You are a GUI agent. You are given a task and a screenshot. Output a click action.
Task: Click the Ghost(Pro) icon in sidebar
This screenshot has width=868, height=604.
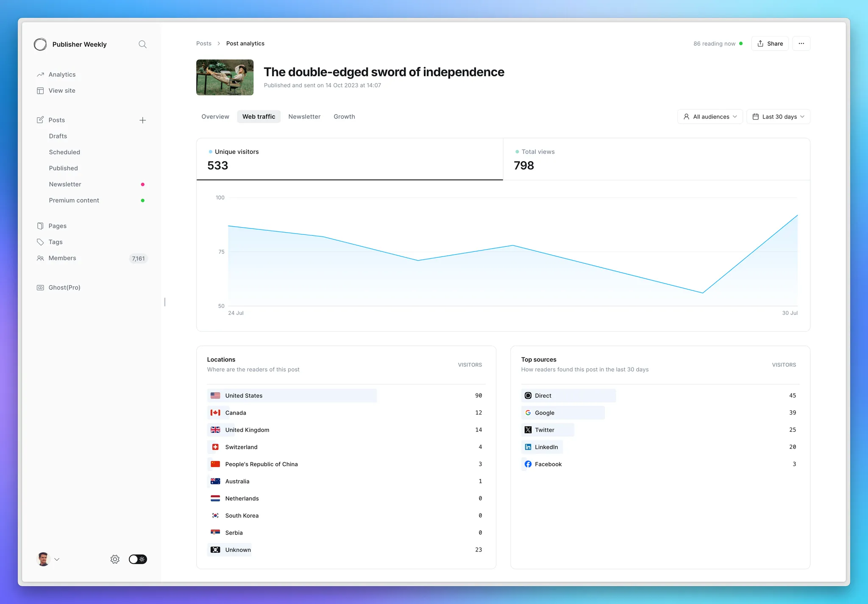pyautogui.click(x=40, y=287)
